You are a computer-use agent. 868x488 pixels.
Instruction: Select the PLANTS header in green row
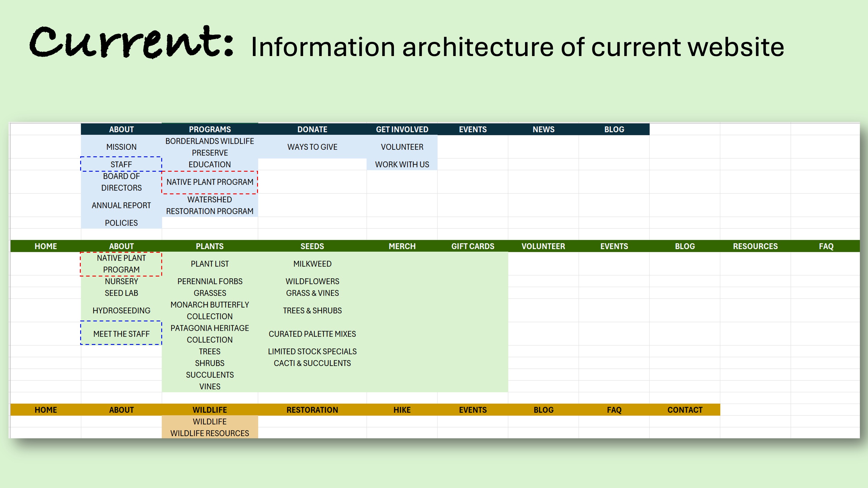pos(209,246)
